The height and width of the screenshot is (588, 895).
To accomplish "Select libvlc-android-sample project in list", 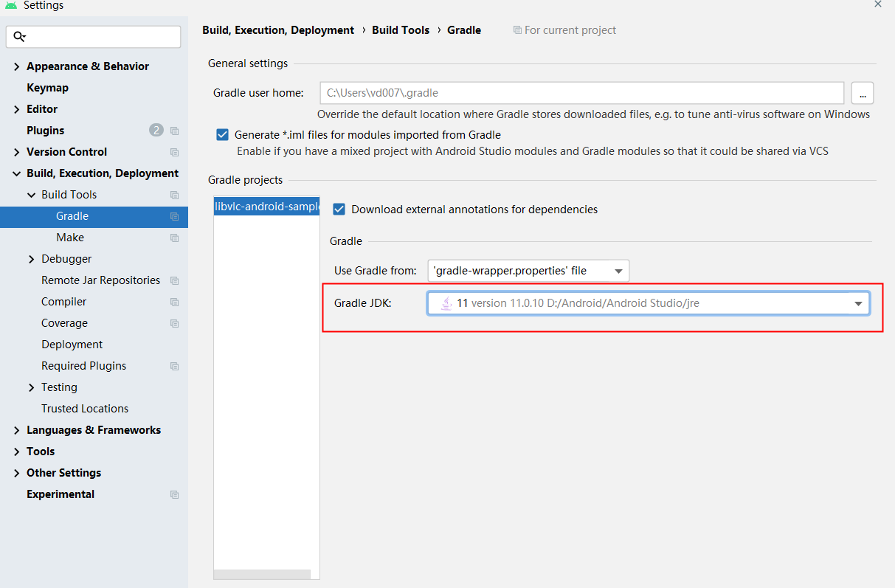I will click(266, 207).
